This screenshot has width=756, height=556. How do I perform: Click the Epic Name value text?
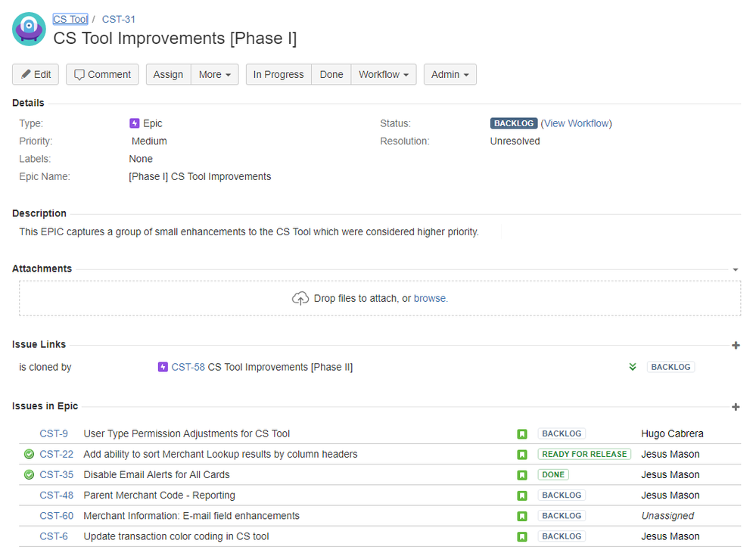point(200,176)
